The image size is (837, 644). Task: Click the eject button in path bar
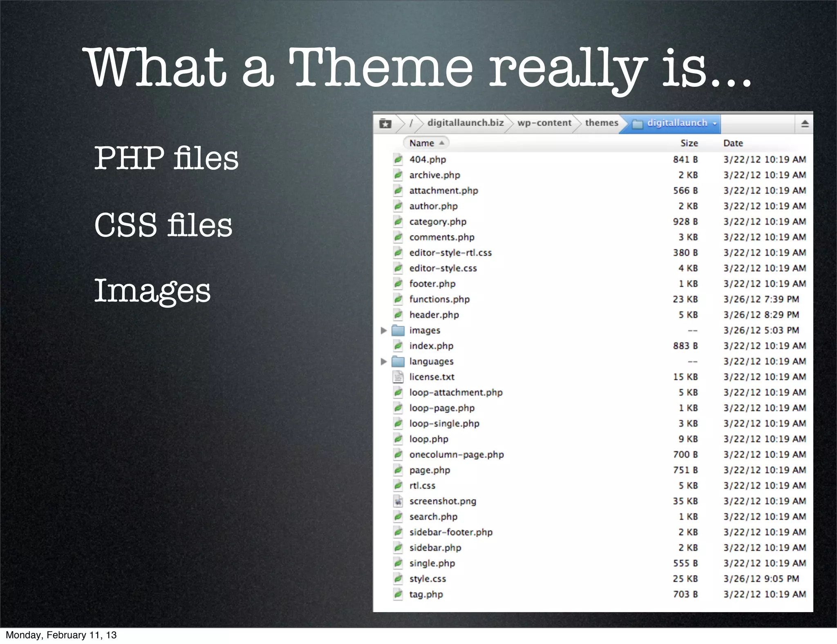coord(805,123)
